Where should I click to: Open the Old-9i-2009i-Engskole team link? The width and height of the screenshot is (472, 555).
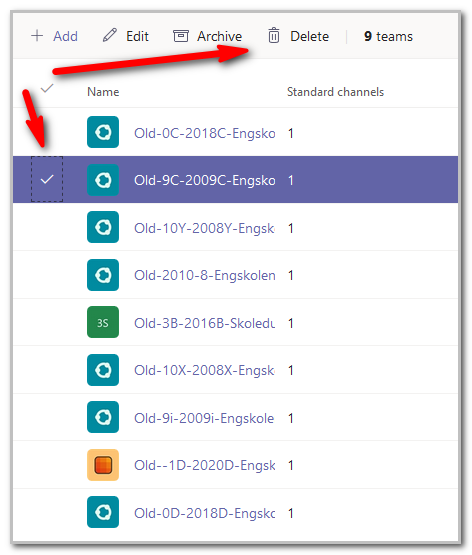click(204, 418)
